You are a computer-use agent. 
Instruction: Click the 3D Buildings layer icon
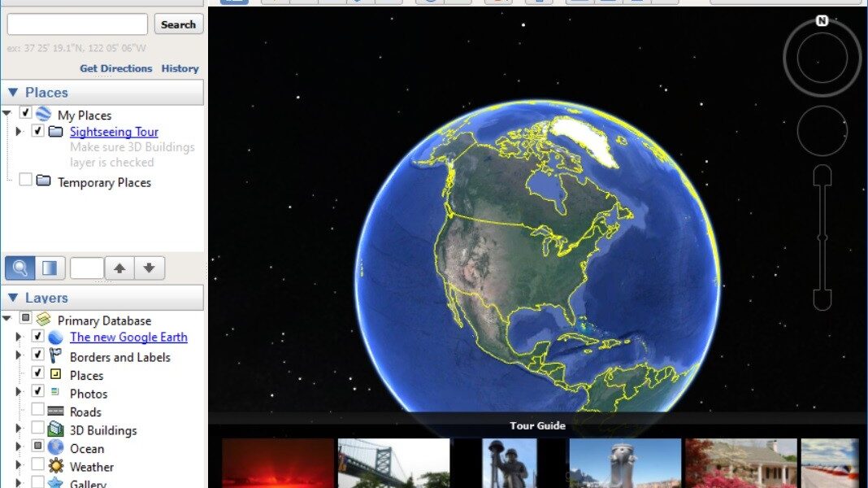pyautogui.click(x=55, y=429)
